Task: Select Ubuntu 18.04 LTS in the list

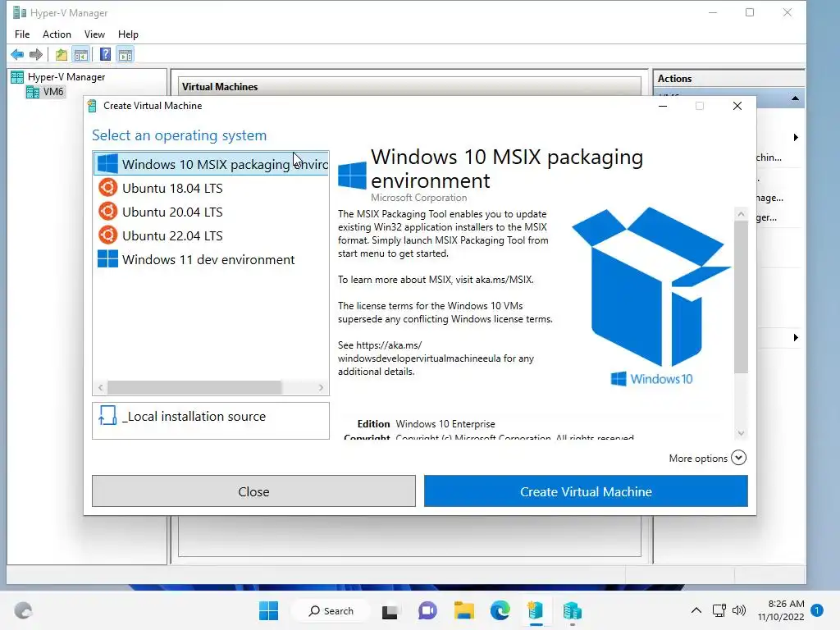Action: tap(211, 188)
